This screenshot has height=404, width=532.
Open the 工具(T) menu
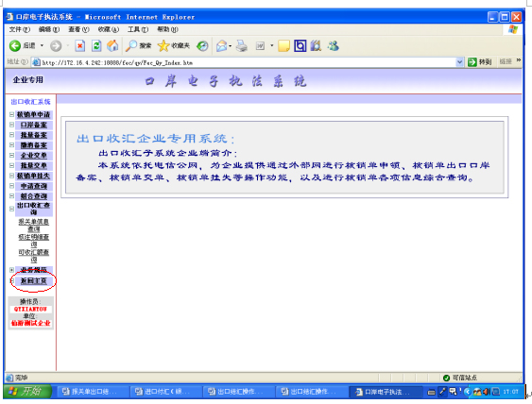[x=138, y=29]
